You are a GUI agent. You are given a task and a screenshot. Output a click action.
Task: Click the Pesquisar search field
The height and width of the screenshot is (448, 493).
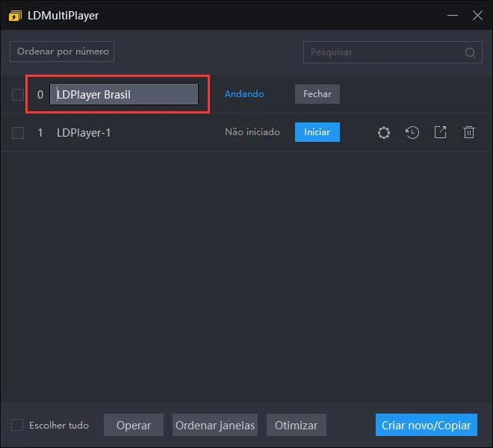pos(393,52)
